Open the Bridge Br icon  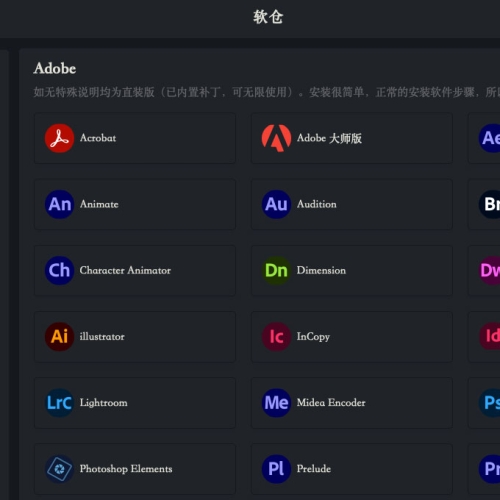489,204
